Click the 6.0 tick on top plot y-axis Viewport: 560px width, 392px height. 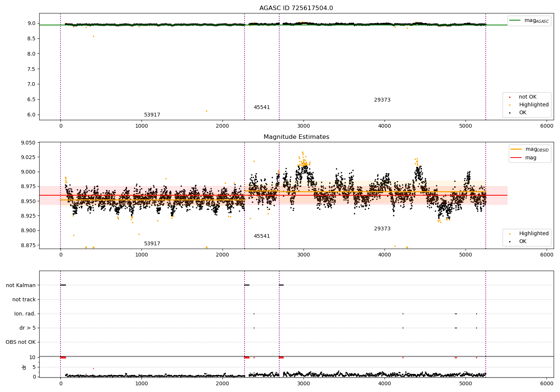click(x=31, y=115)
